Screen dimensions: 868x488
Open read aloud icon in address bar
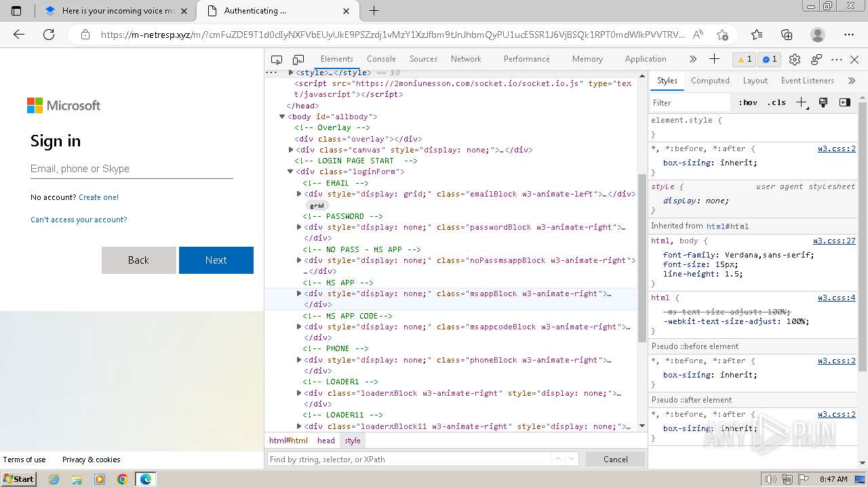[x=698, y=35]
